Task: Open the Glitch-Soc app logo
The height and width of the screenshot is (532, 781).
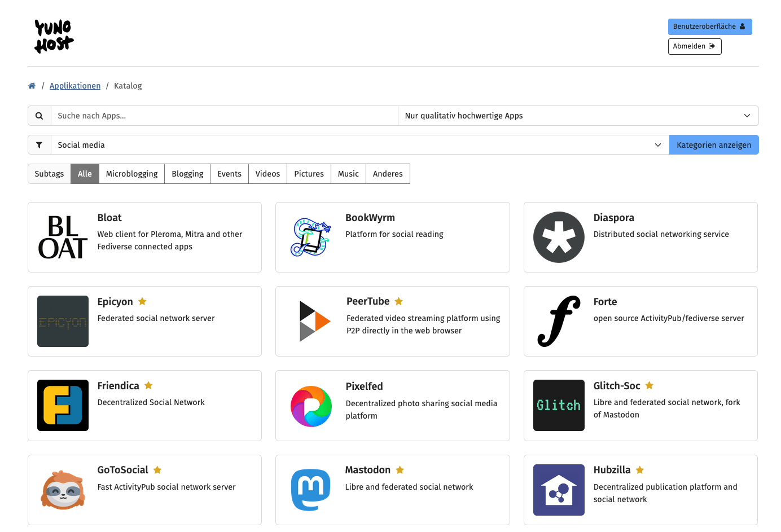Action: [x=559, y=405]
